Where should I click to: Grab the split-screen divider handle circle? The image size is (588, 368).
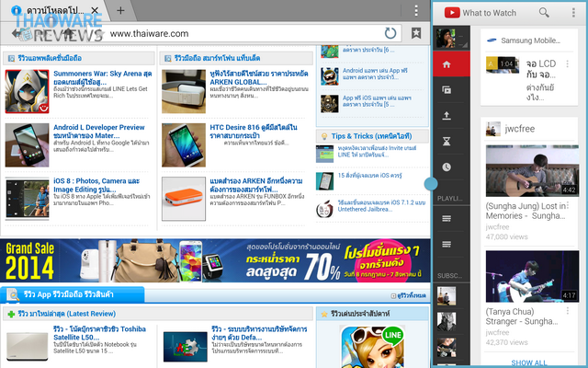tap(431, 184)
